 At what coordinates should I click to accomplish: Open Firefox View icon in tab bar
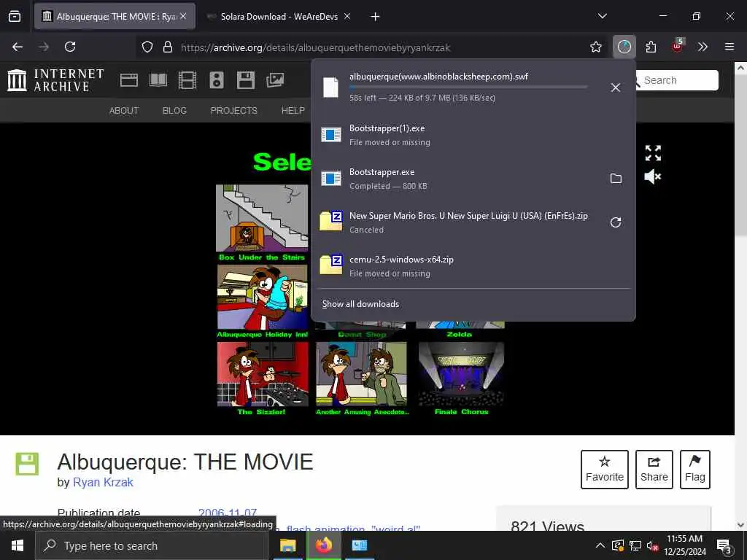point(15,17)
